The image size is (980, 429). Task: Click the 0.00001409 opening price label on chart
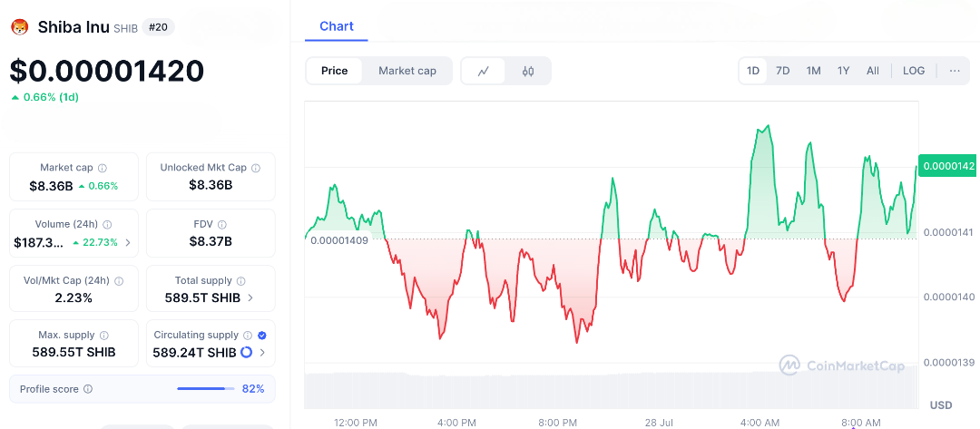[x=338, y=240]
